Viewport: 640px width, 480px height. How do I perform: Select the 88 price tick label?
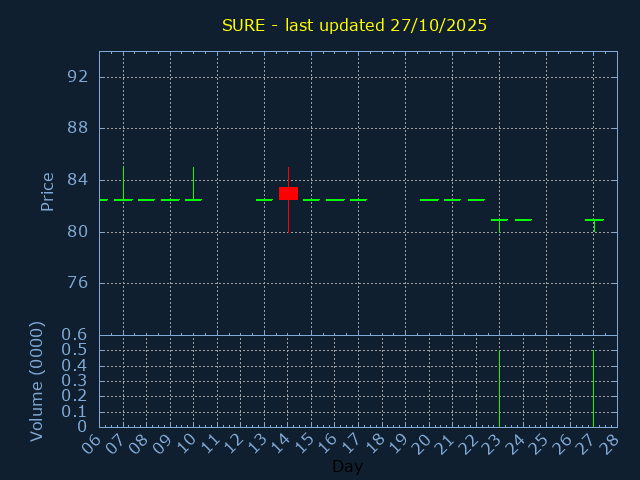[79, 128]
